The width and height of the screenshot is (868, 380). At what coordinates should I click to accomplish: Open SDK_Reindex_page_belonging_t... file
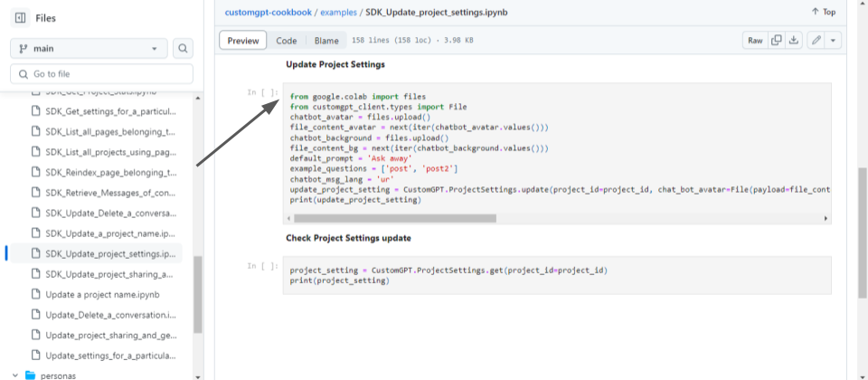[x=110, y=172]
